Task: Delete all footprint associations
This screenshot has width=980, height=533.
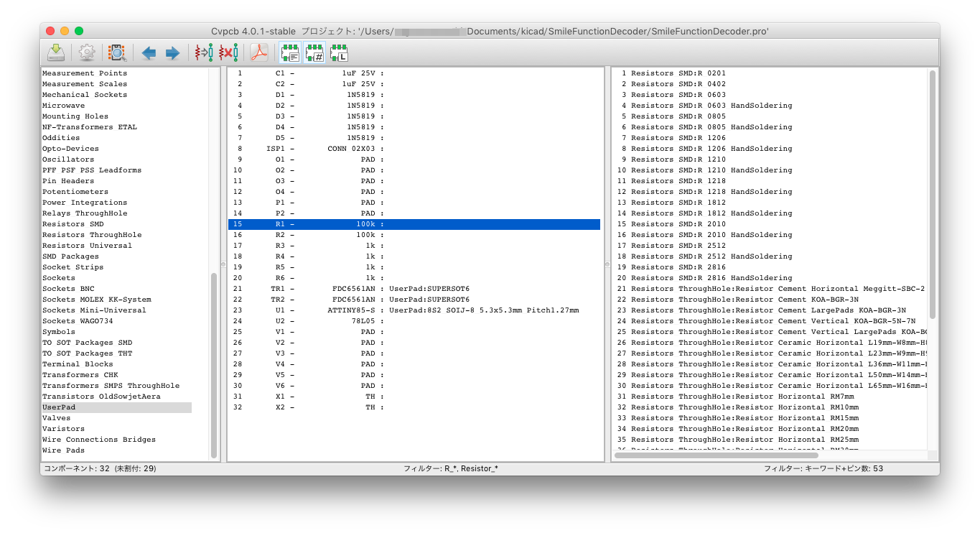Action: pos(228,52)
